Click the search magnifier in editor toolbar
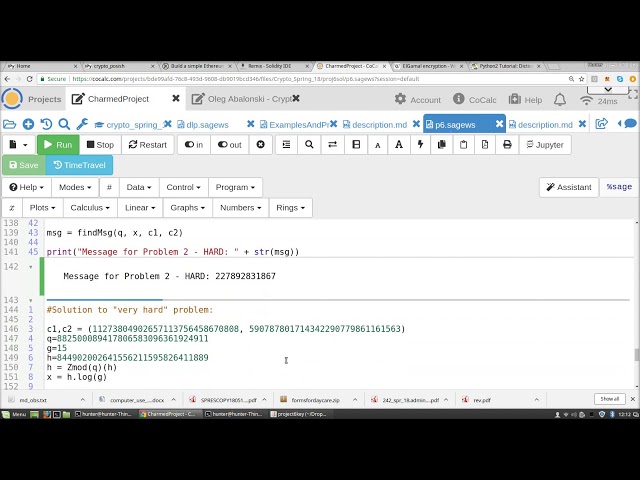This screenshot has width=640, height=480. 309,144
